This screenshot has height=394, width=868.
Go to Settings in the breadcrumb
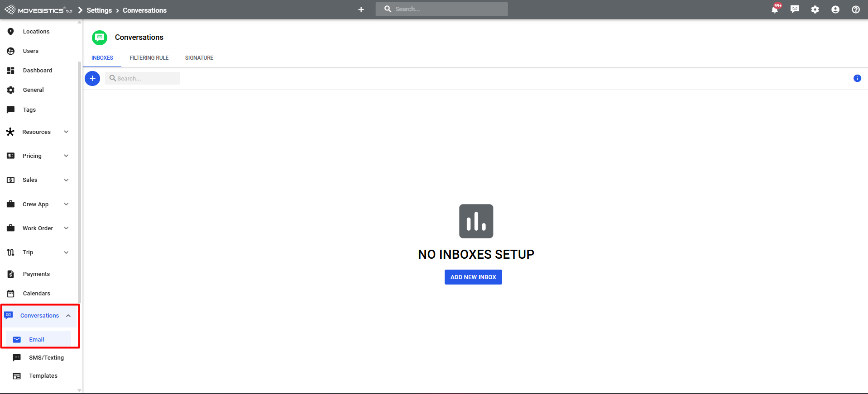[x=99, y=10]
